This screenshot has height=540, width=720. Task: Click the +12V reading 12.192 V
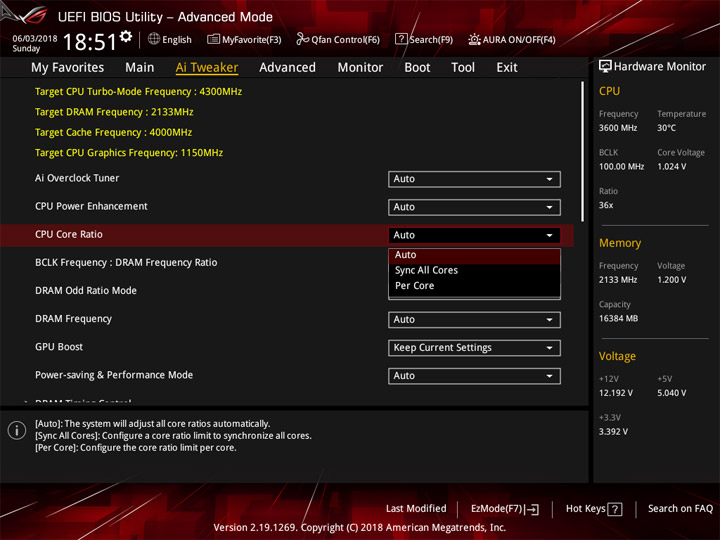click(616, 393)
